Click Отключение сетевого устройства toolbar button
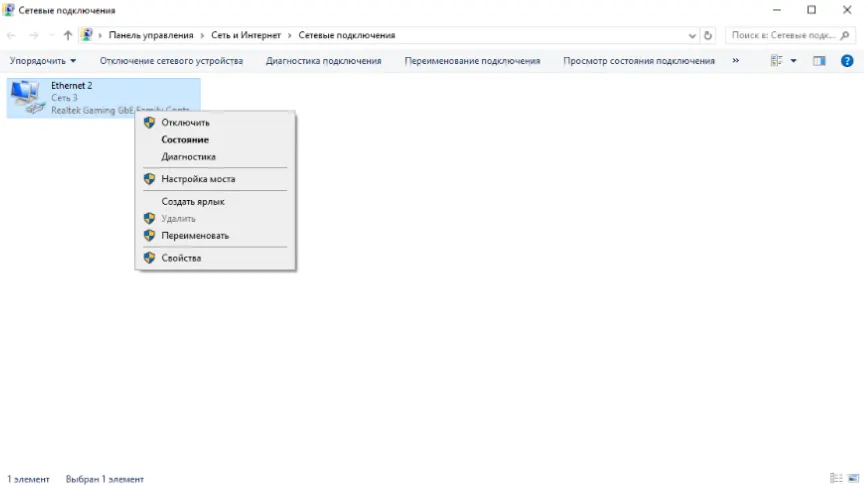868x486 pixels. 171,61
